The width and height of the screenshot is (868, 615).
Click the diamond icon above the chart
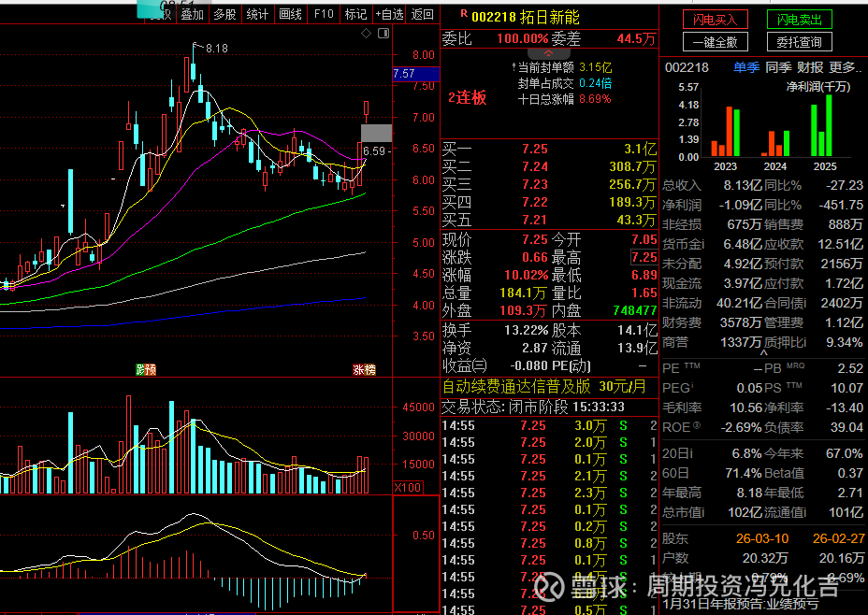point(366,34)
